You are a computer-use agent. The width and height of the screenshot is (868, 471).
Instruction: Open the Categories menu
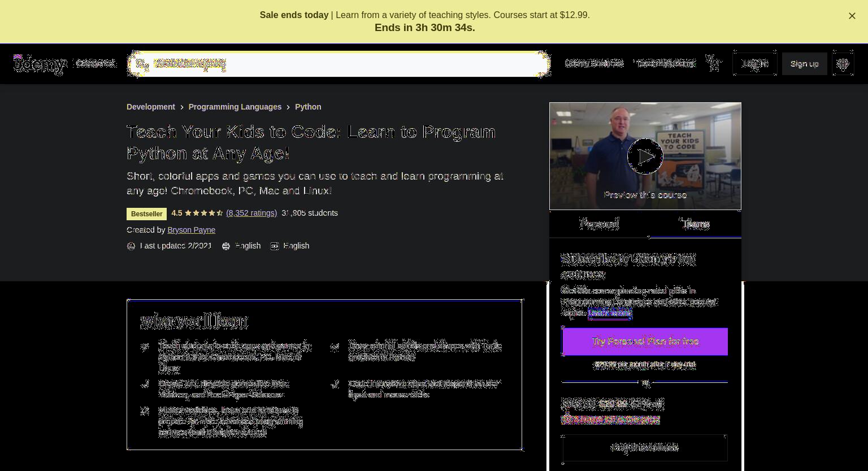96,63
